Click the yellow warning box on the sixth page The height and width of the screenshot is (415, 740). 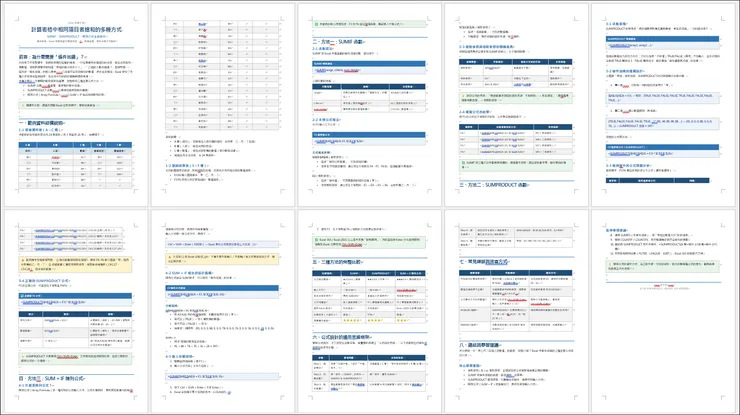coord(76,264)
